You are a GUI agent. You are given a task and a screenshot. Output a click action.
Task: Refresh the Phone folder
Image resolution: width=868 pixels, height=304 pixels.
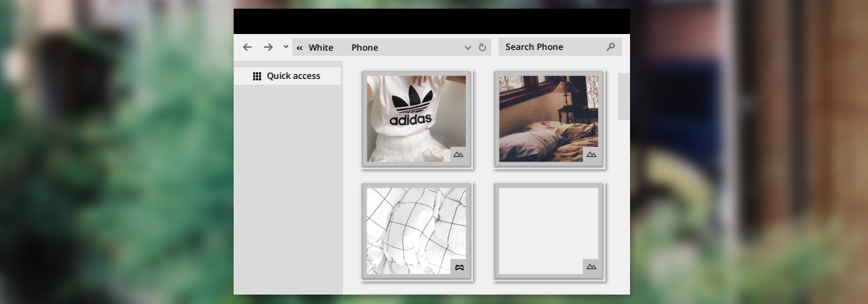[x=482, y=48]
